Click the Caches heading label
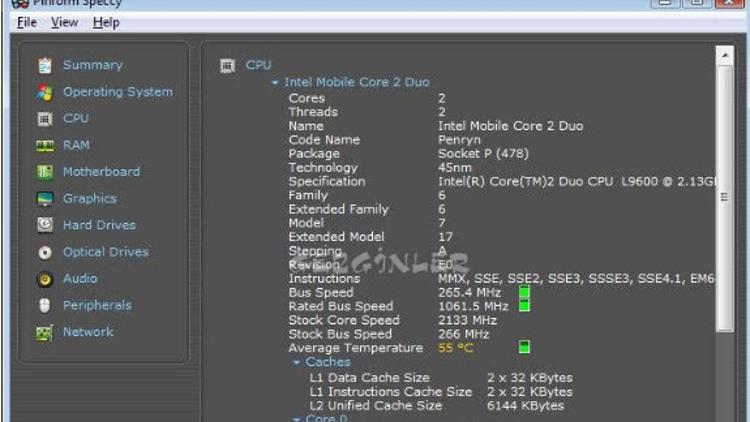Image resolution: width=750 pixels, height=422 pixels. click(328, 362)
